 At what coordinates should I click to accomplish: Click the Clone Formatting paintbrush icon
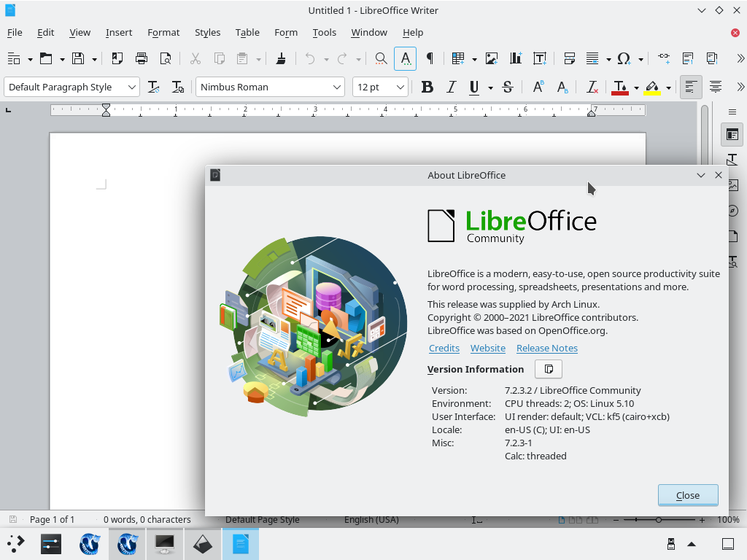281,58
